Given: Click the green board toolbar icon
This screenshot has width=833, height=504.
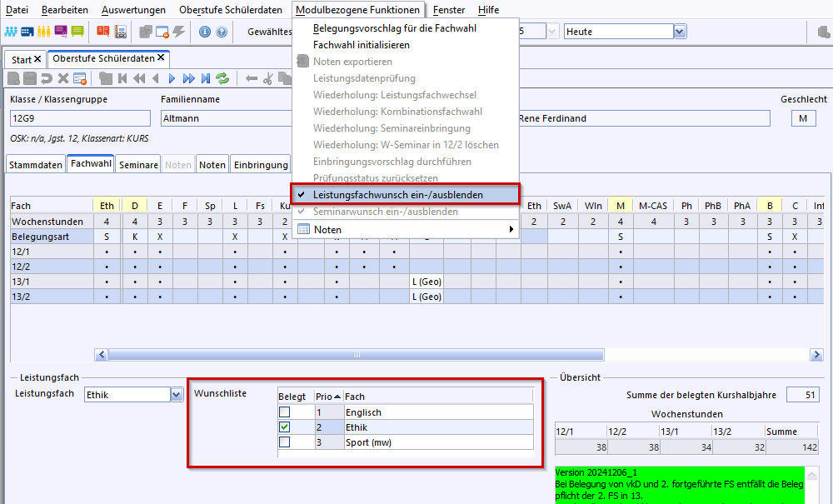Looking at the screenshot, I should pos(77,32).
